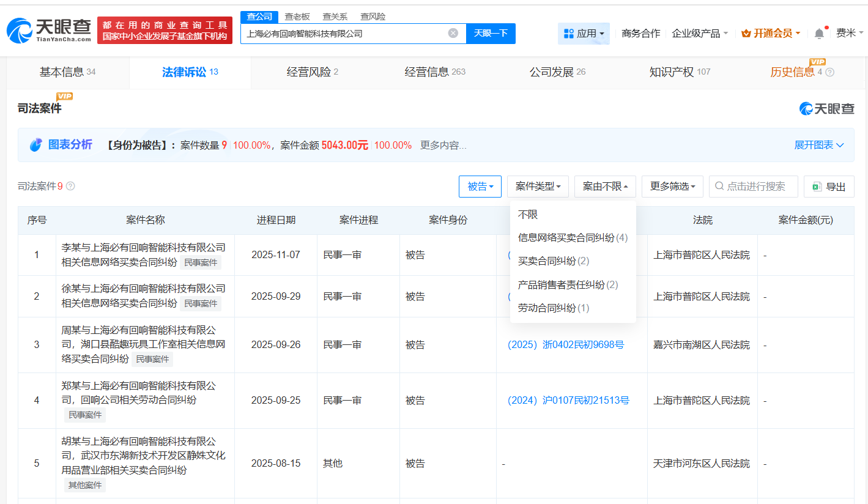Clear the search box using the X icon
Image resolution: width=868 pixels, height=504 pixels.
pyautogui.click(x=451, y=34)
